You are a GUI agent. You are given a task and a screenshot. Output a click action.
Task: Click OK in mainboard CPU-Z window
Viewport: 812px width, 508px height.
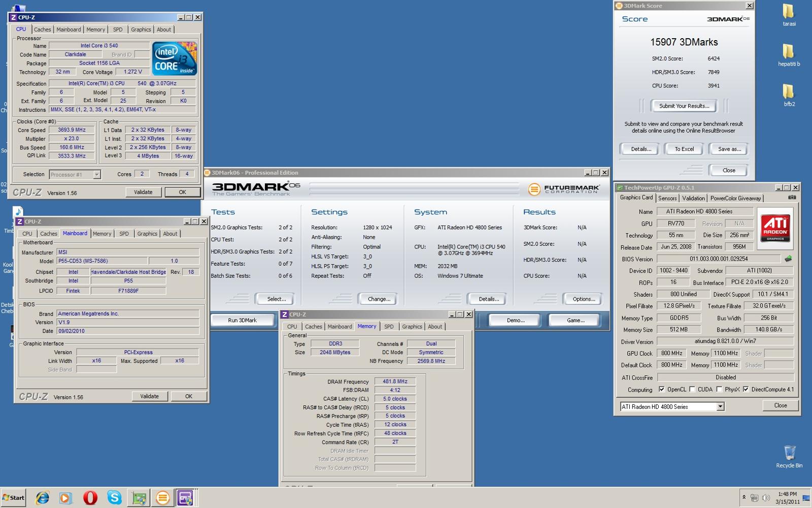tap(189, 397)
